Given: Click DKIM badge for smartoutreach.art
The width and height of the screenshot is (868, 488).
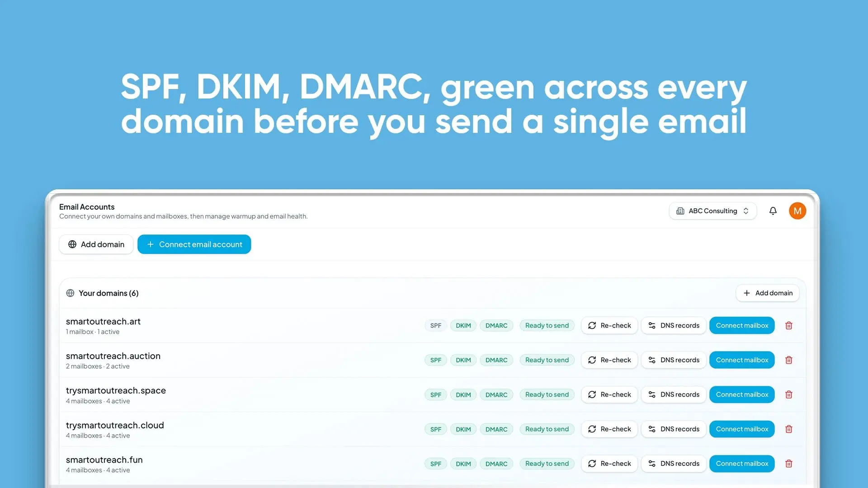Looking at the screenshot, I should tap(463, 326).
